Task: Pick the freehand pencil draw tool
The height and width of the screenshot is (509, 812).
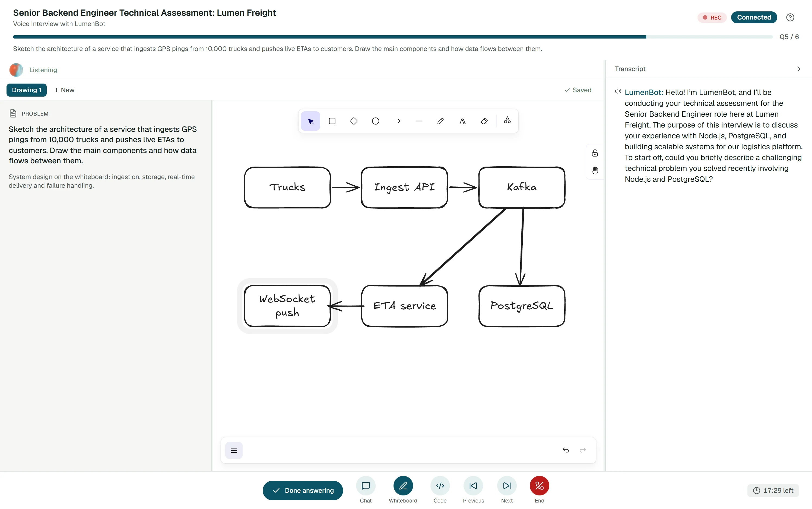Action: click(441, 121)
